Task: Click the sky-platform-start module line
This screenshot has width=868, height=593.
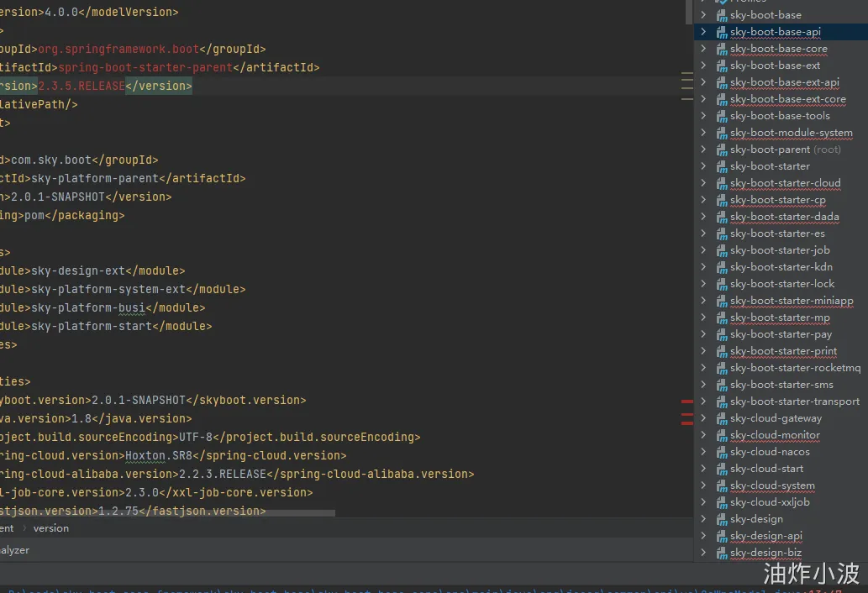Action: [x=106, y=327]
